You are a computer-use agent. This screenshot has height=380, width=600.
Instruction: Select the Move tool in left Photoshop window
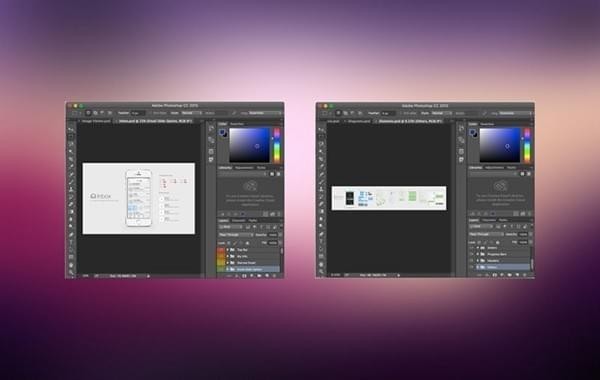71,129
